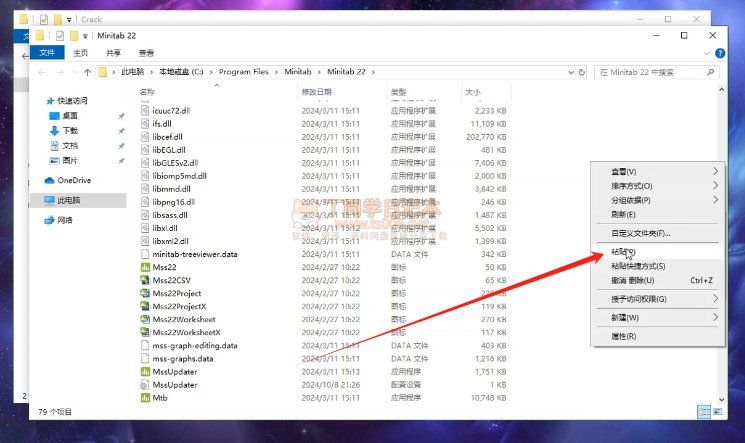Expand the ribbon with the chevron
Image resolution: width=745 pixels, height=443 pixels.
(x=706, y=53)
